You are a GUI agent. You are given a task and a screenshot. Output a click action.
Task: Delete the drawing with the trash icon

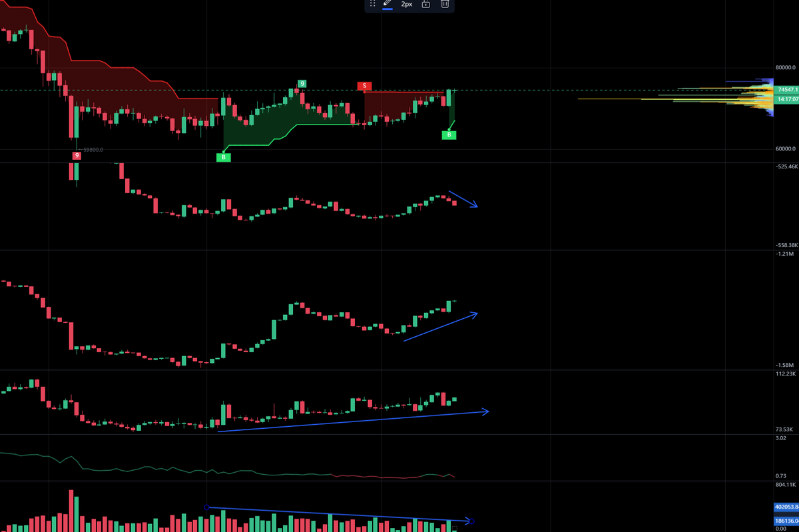click(x=445, y=4)
